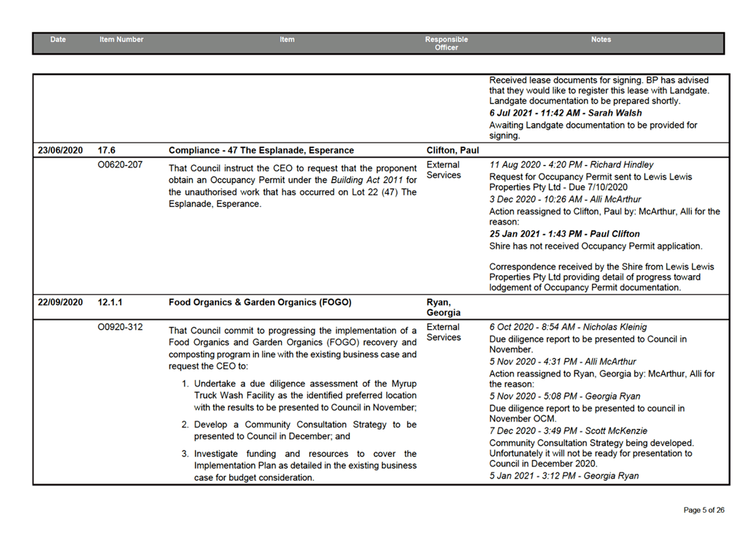The width and height of the screenshot is (756, 535).
Task: Select item number 17.6
Action: pos(106,151)
